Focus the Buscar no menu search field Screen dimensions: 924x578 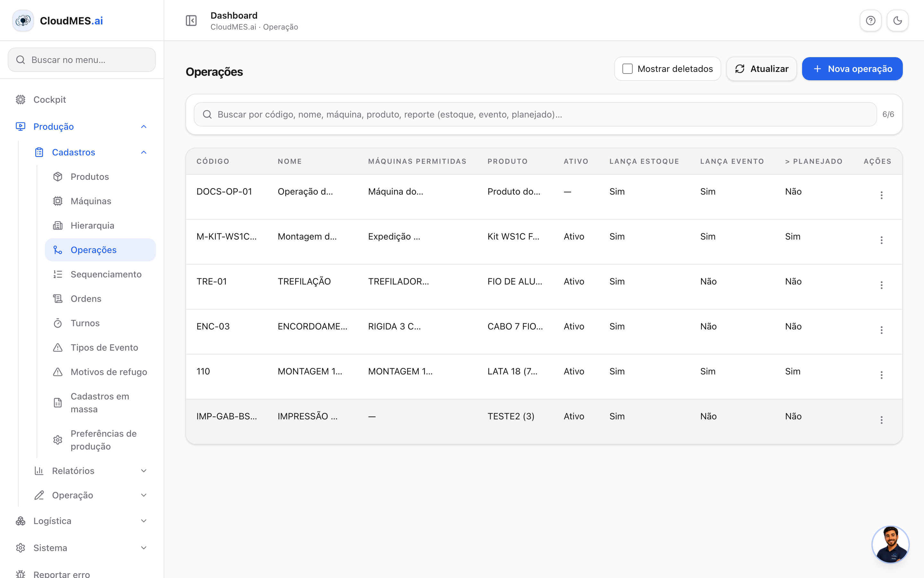point(82,60)
